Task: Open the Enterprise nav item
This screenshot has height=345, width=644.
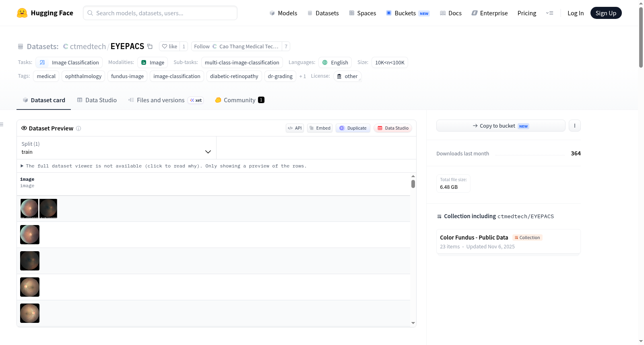Action: [x=489, y=13]
